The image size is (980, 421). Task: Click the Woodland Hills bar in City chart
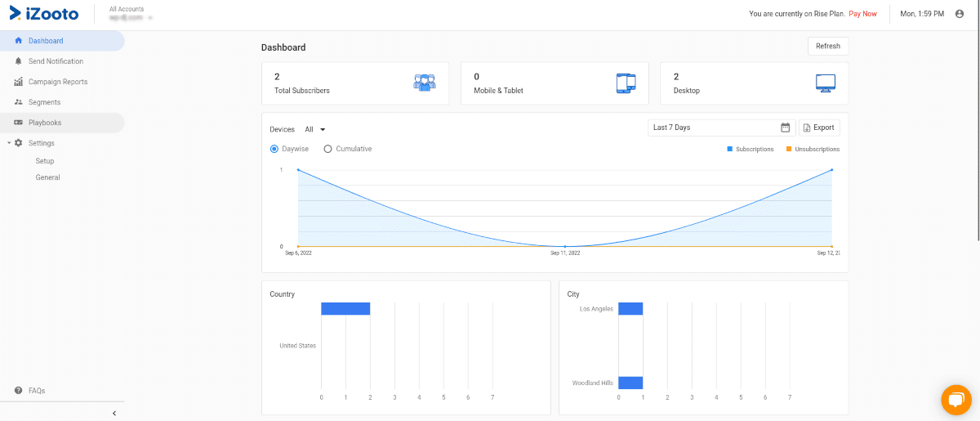(630, 383)
